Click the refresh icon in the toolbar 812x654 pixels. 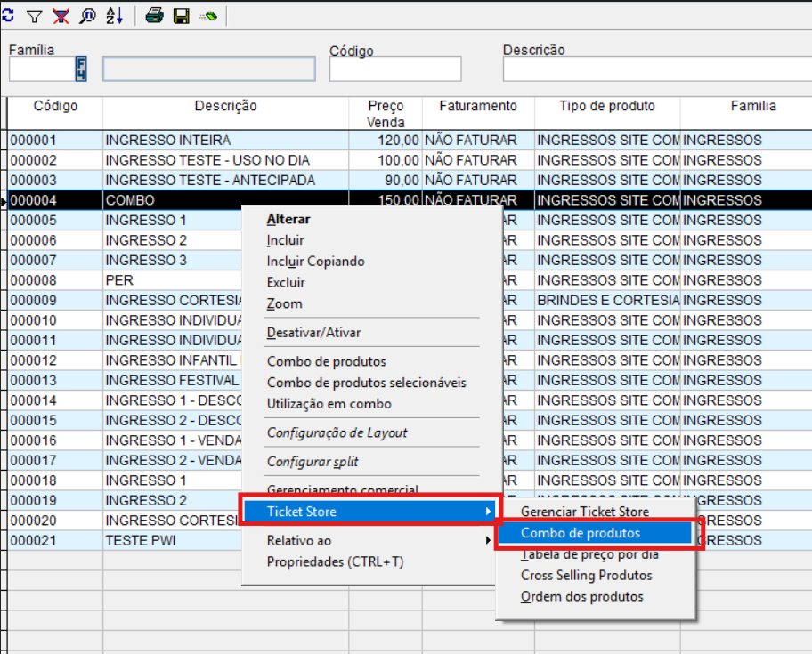(7, 15)
